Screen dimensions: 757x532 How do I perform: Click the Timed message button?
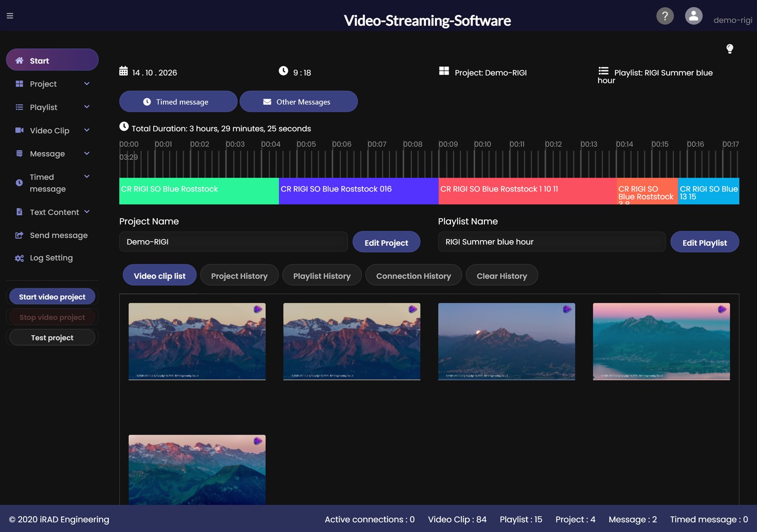pos(178,102)
